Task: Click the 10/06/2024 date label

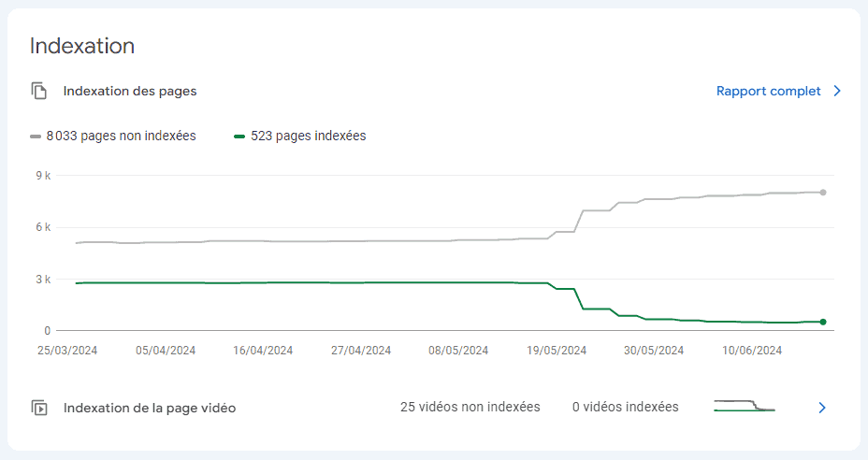Action: tap(751, 351)
